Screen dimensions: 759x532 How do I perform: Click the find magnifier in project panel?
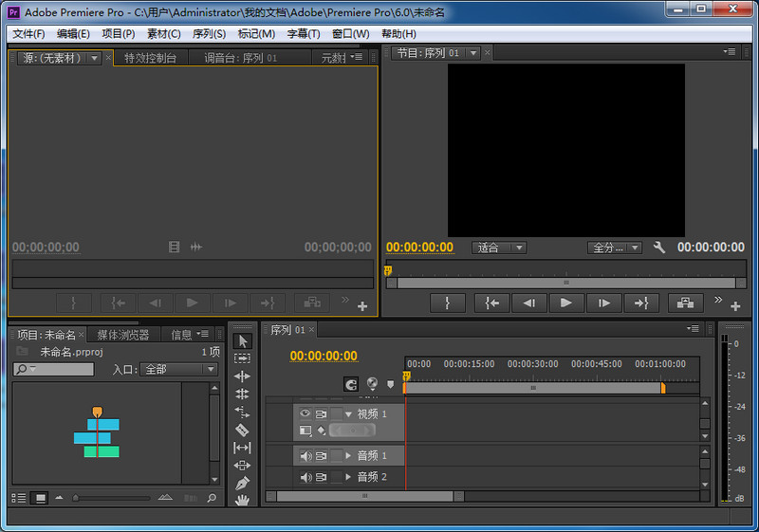tap(212, 498)
